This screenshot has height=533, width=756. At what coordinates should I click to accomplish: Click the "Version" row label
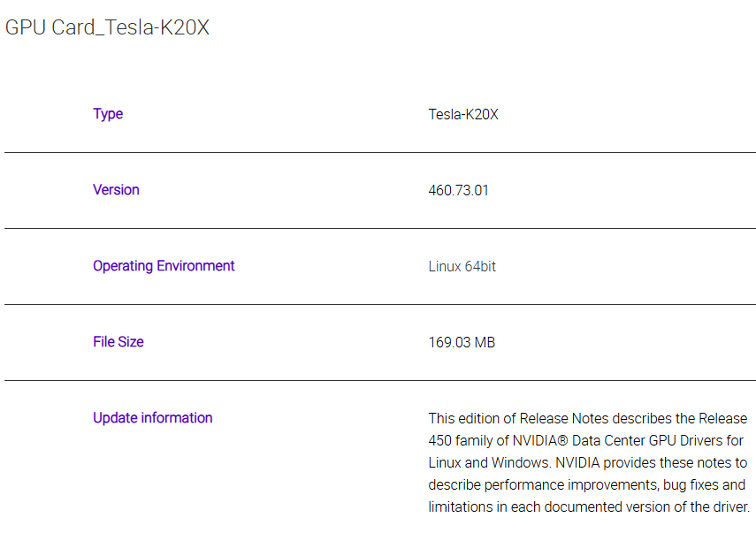pos(116,190)
